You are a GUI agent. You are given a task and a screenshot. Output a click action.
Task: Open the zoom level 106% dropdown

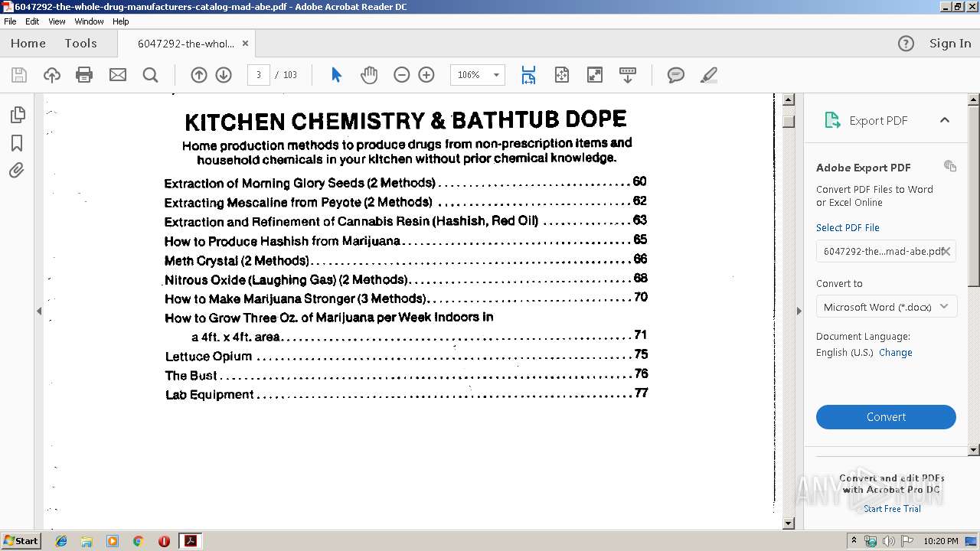(496, 75)
